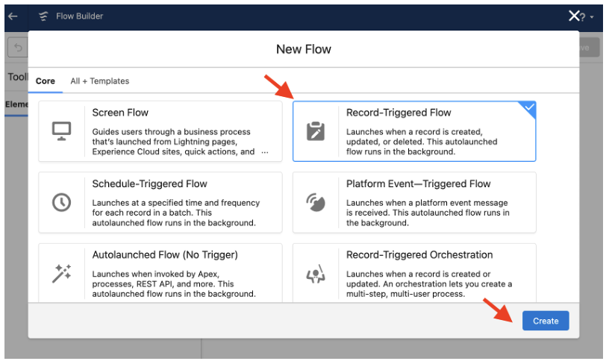Image resolution: width=609 pixels, height=364 pixels.
Task: Select the Autolaunched Flow magic wand icon
Action: [61, 274]
